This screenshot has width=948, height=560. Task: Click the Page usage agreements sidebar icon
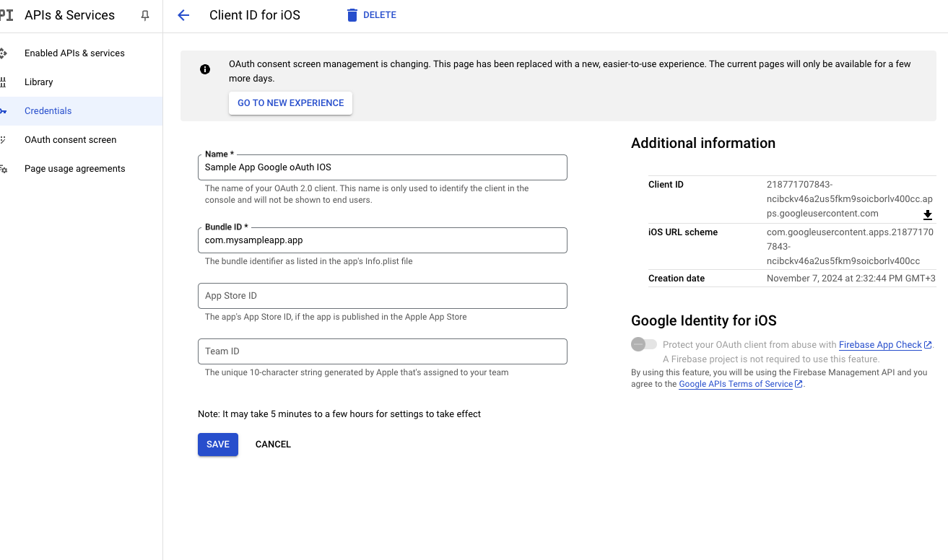pyautogui.click(x=4, y=169)
